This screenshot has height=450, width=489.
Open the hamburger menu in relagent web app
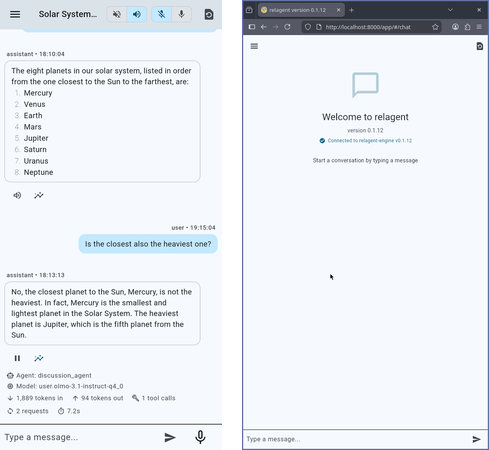254,46
